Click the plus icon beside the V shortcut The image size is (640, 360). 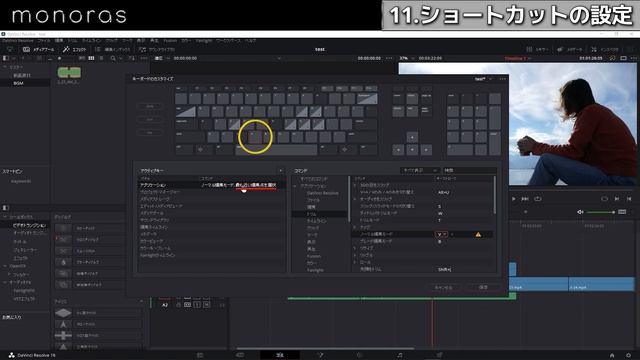pos(452,234)
